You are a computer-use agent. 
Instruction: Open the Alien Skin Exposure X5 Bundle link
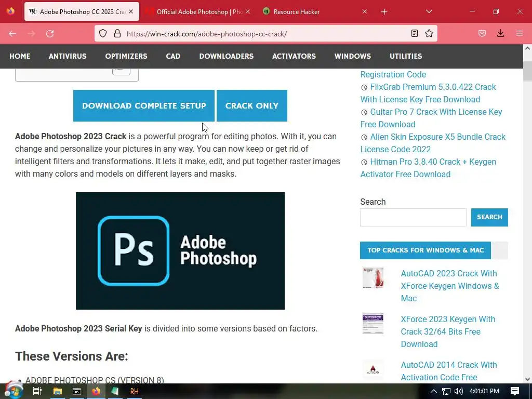(x=433, y=143)
